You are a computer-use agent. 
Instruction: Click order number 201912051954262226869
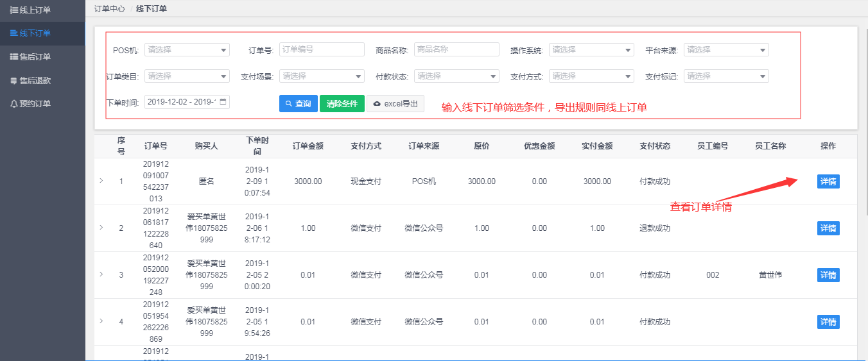(156, 322)
